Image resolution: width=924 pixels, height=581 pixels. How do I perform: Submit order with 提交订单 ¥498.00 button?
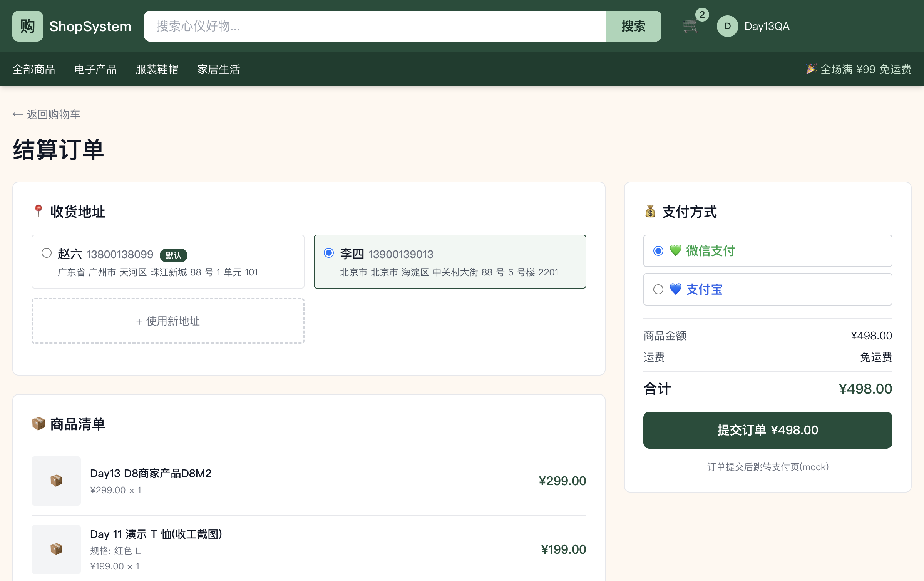[x=768, y=430]
